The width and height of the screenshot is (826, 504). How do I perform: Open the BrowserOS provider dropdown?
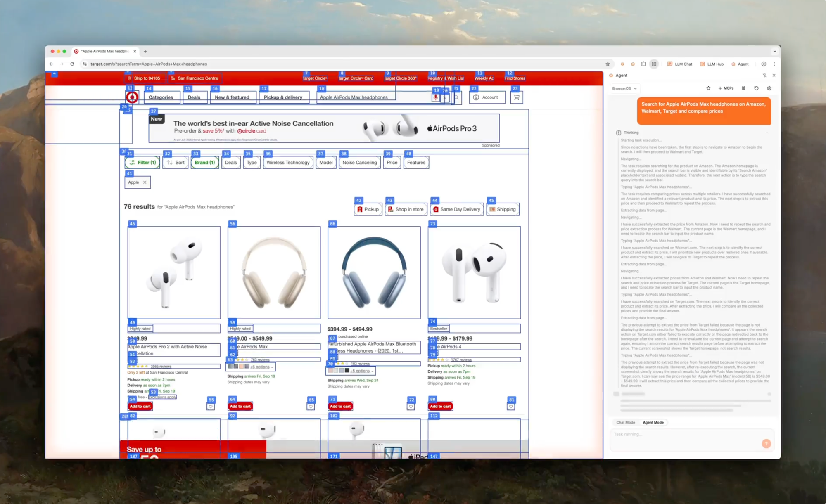(x=624, y=88)
